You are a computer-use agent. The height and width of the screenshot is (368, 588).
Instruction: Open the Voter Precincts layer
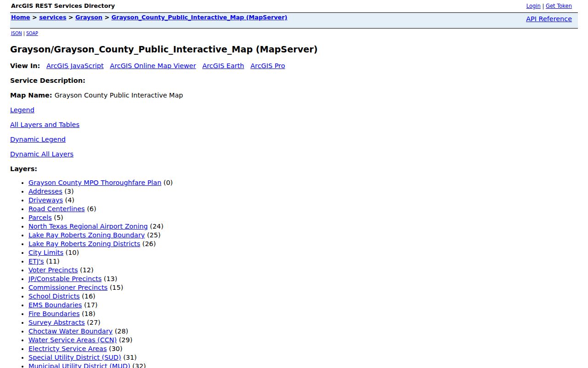(x=53, y=270)
